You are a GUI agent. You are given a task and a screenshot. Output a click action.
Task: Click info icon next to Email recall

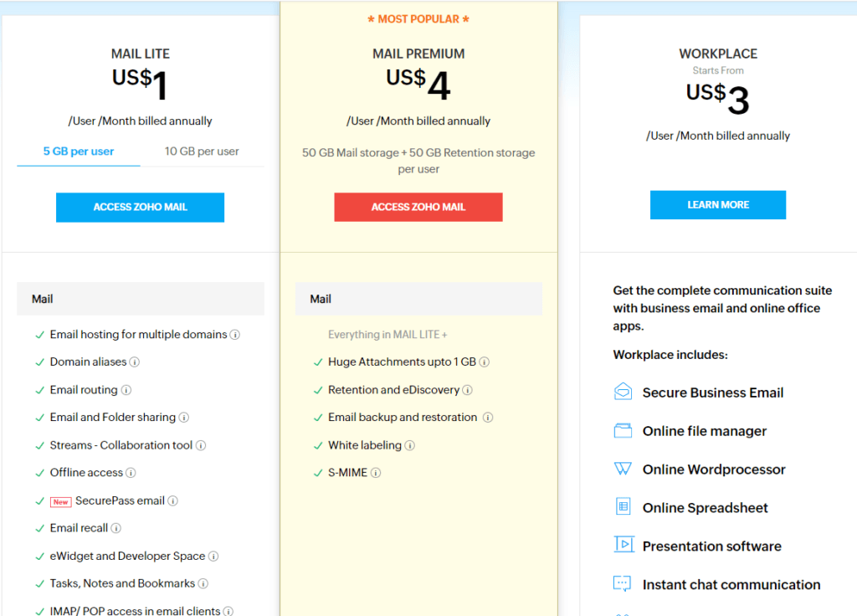point(115,528)
